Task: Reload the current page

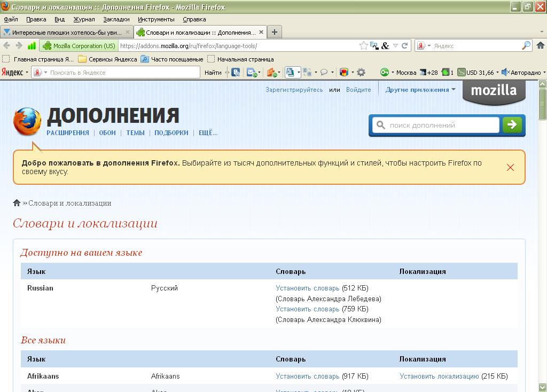Action: pyautogui.click(x=405, y=46)
